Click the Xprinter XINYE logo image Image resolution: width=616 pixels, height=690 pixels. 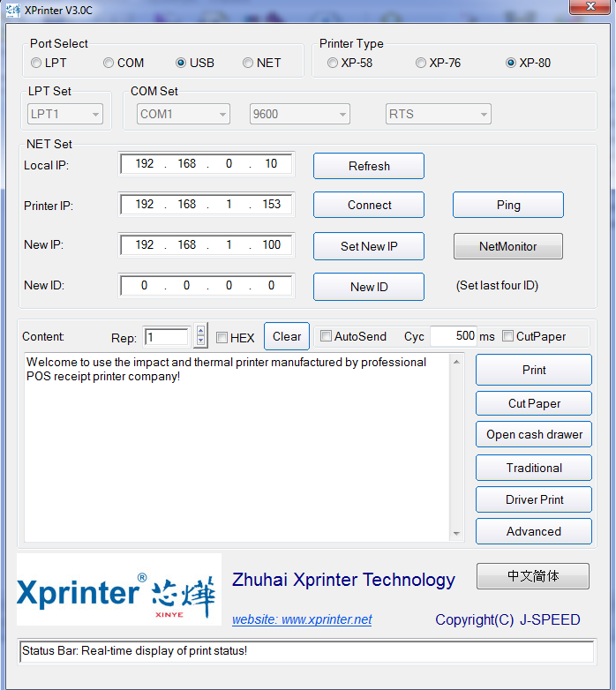[x=119, y=589]
